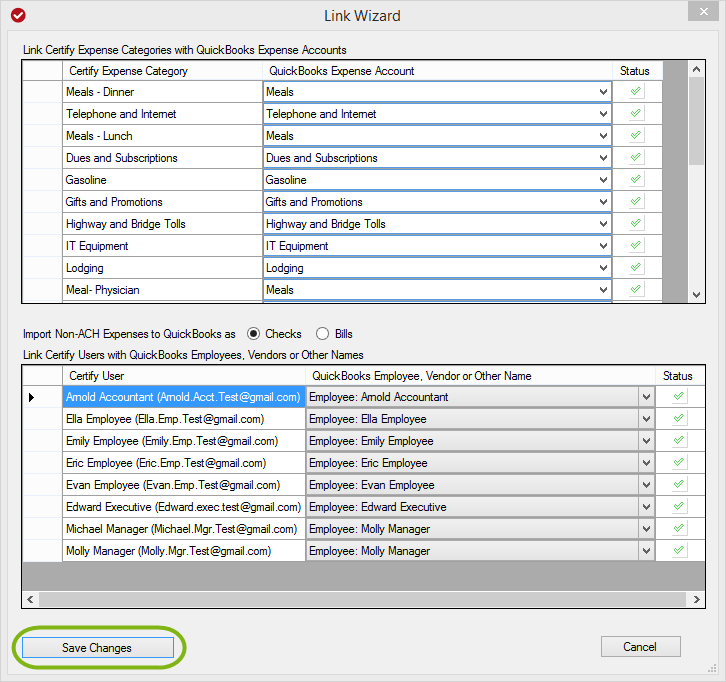Click the right arrow of the users horizontal scrollbar

[696, 600]
